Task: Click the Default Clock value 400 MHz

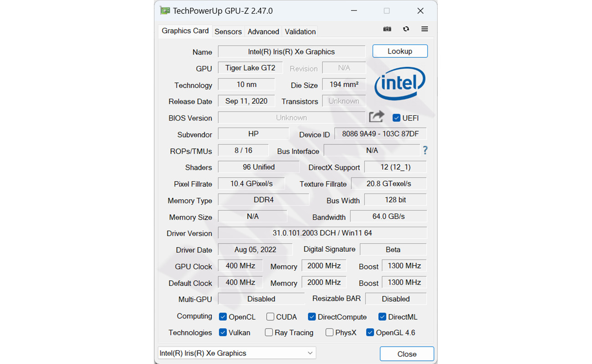Action: (240, 282)
